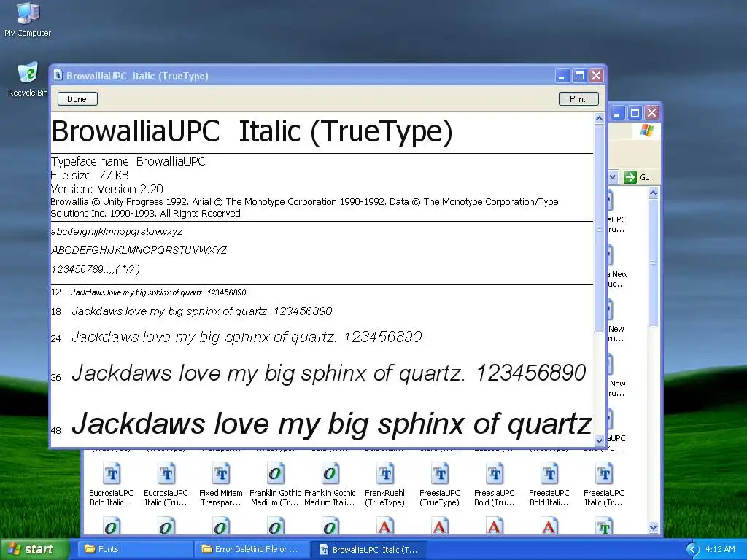Click the Start button
Viewport: 747px width, 560px height.
[x=34, y=549]
